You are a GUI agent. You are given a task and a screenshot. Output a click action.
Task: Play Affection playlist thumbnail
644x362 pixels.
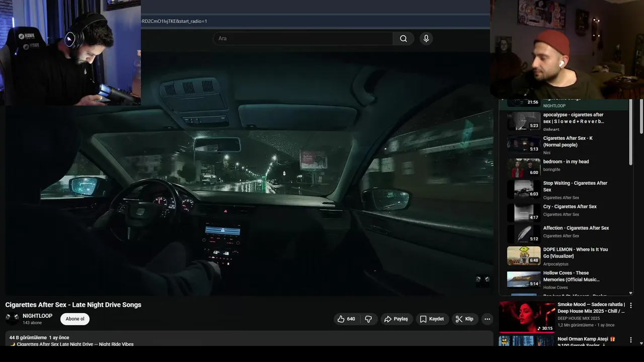click(x=524, y=234)
